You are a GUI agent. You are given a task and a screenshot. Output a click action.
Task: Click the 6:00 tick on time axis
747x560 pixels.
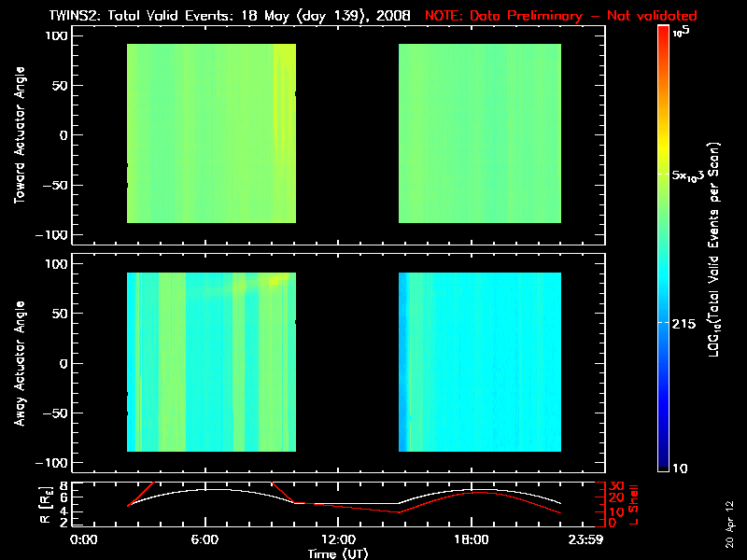tap(204, 539)
